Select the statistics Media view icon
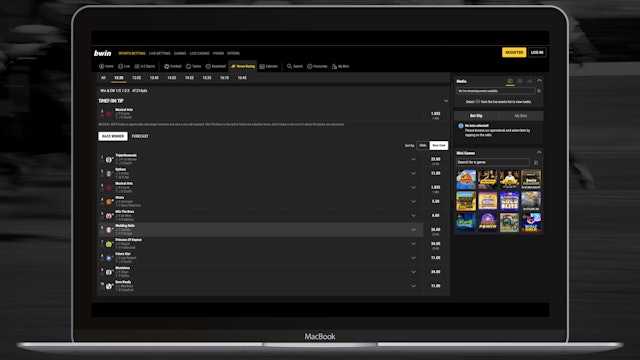Screen dimensions: 640x360 tap(529, 81)
